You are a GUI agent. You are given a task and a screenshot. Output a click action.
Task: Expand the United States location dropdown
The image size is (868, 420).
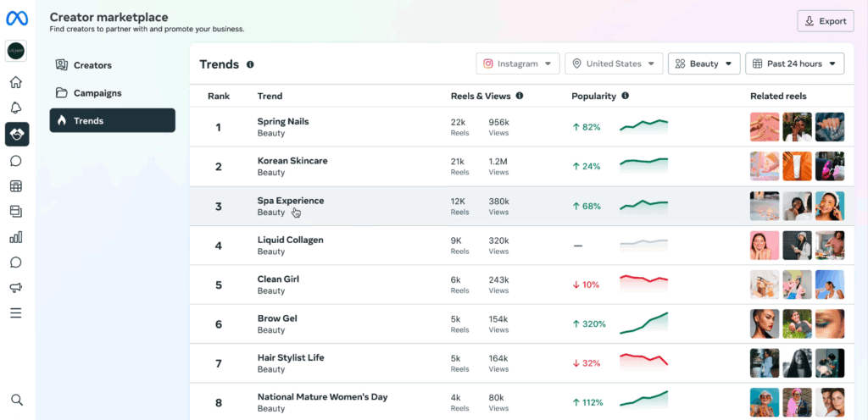pyautogui.click(x=613, y=64)
